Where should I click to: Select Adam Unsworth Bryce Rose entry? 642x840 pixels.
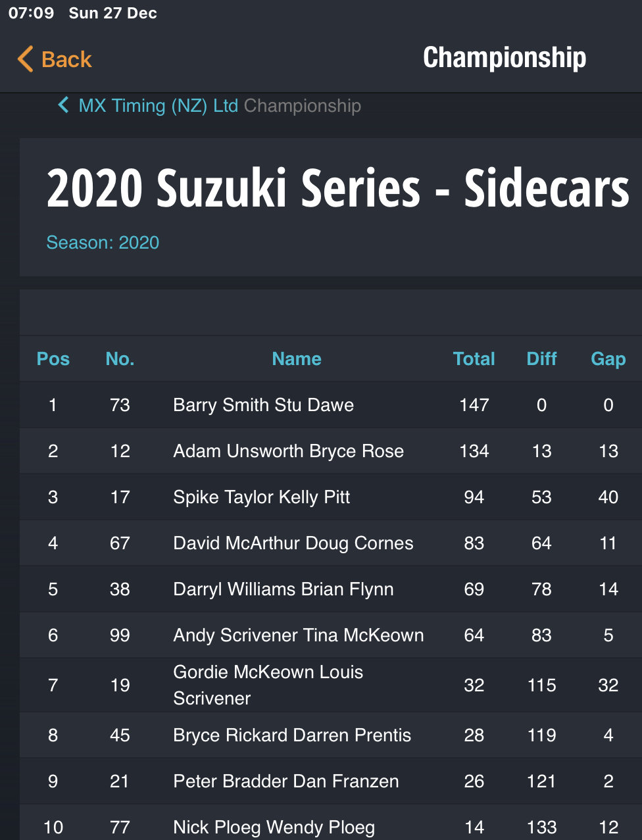(x=331, y=451)
